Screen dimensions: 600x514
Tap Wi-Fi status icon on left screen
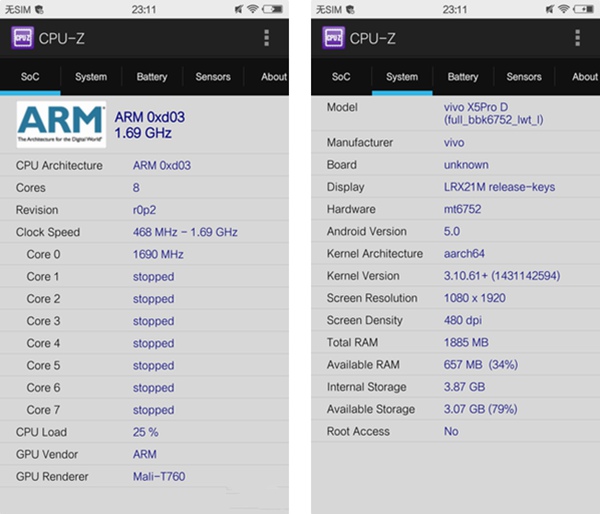(x=253, y=9)
